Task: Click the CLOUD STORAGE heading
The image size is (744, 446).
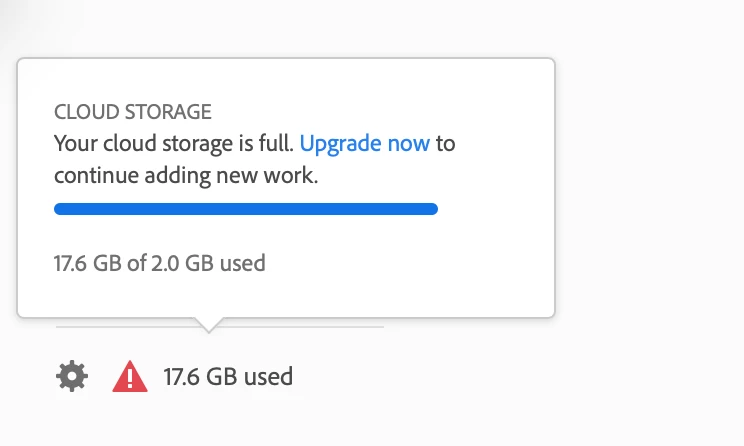Action: pyautogui.click(x=133, y=112)
